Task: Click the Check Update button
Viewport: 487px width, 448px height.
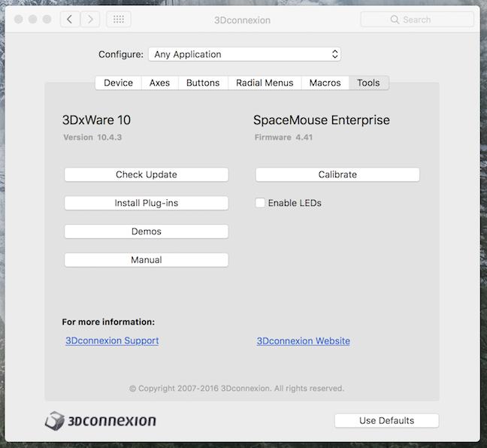Action: (x=147, y=174)
